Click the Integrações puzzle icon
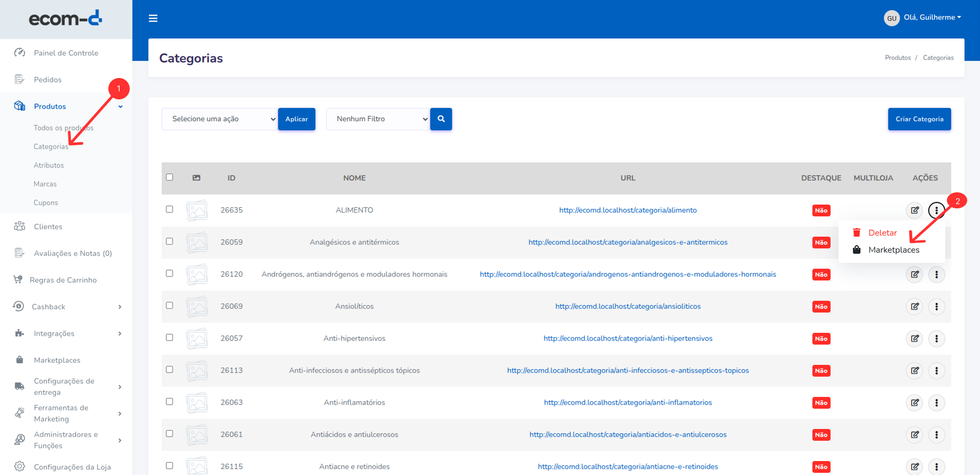Viewport: 980px width, 476px height. click(x=20, y=333)
